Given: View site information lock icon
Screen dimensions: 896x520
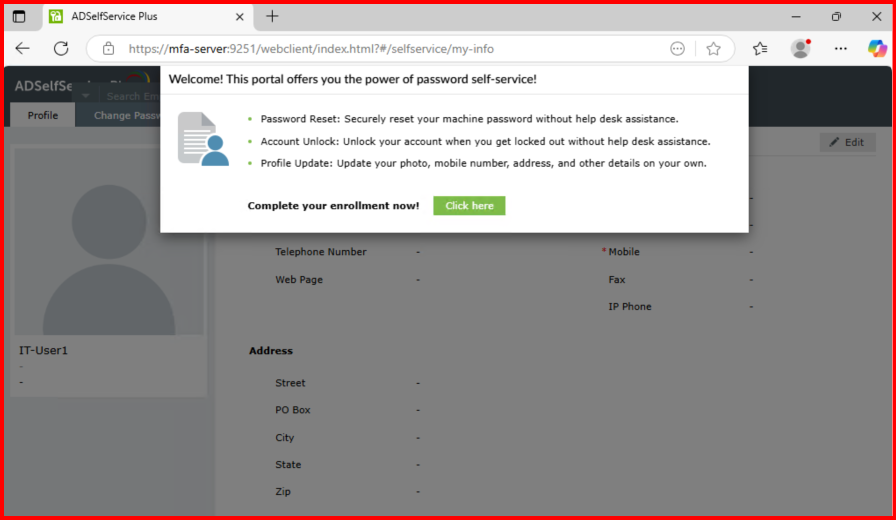Looking at the screenshot, I should tap(108, 48).
